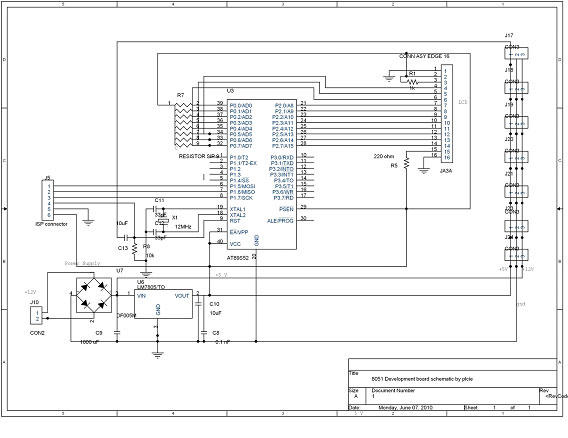The height and width of the screenshot is (438, 568).
Task: Click the 'U3' reference label
Action: point(230,90)
